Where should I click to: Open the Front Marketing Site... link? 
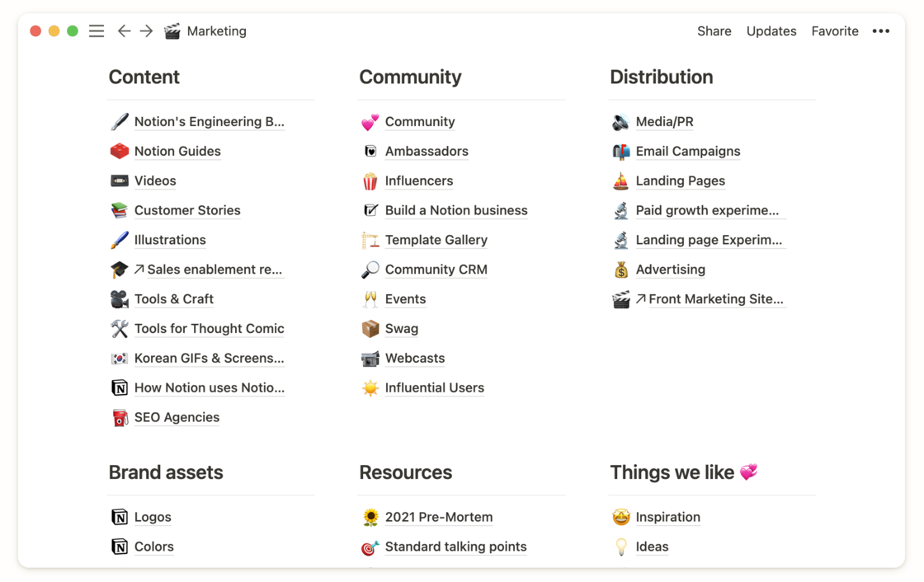(x=716, y=299)
